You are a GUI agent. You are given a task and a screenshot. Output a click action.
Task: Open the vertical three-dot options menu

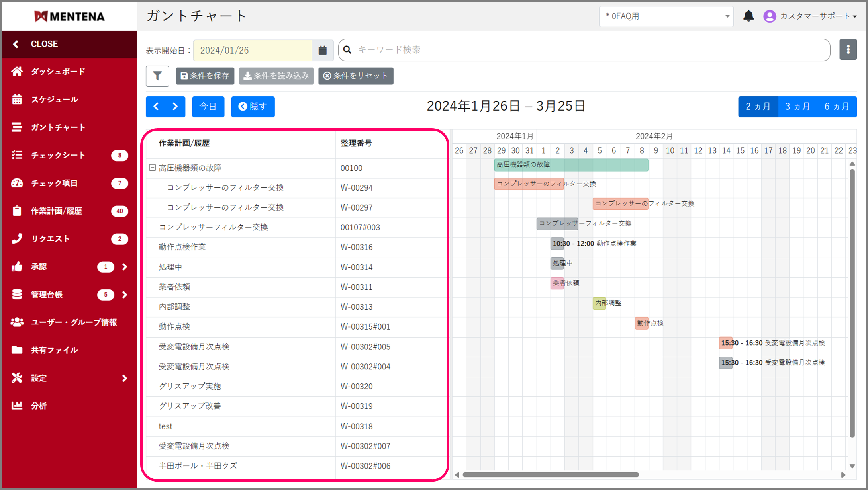(848, 49)
